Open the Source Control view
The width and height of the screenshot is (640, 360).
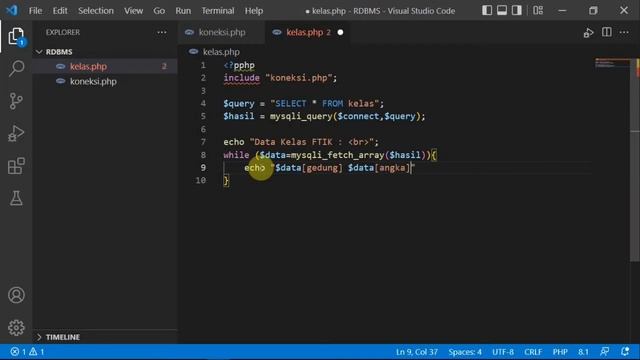coord(16,101)
